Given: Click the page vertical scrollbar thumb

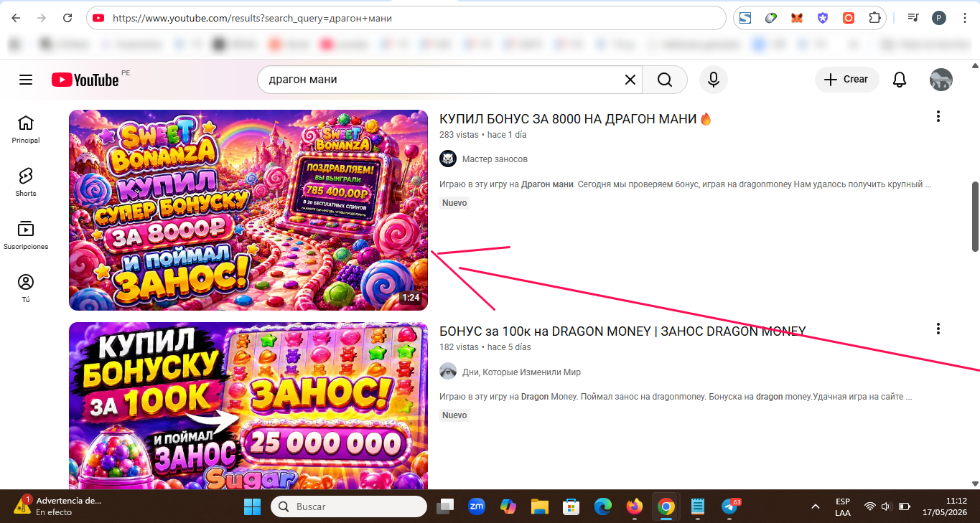Looking at the screenshot, I should click(975, 216).
